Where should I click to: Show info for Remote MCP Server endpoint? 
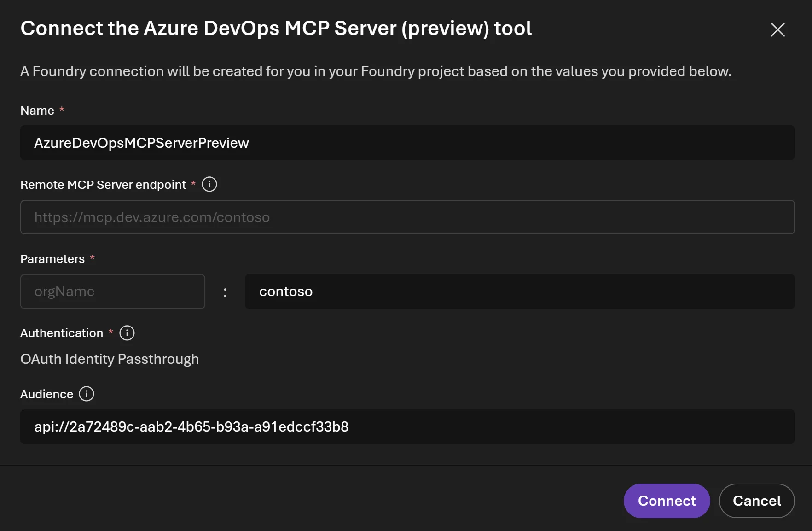(209, 185)
